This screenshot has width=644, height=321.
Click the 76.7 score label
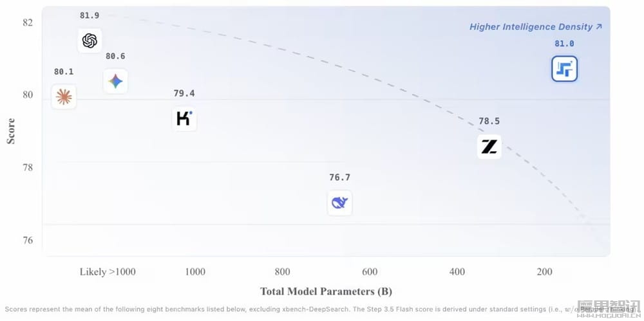339,178
